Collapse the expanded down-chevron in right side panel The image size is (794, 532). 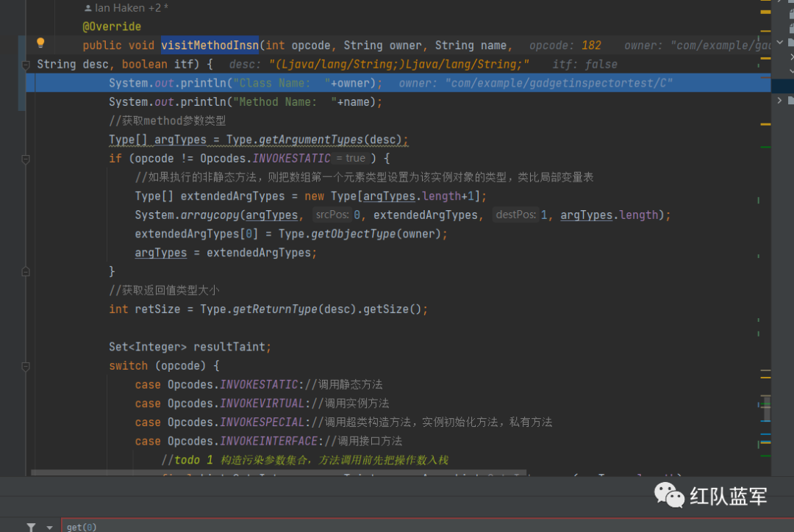(780, 43)
